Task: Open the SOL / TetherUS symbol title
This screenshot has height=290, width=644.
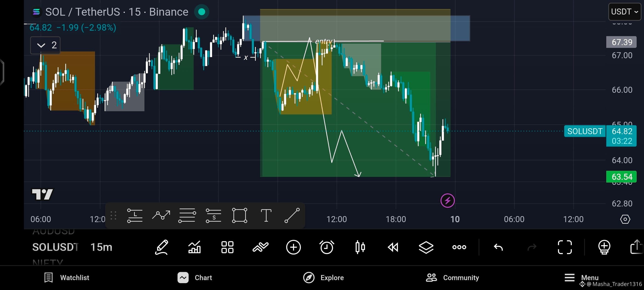Action: point(117,12)
